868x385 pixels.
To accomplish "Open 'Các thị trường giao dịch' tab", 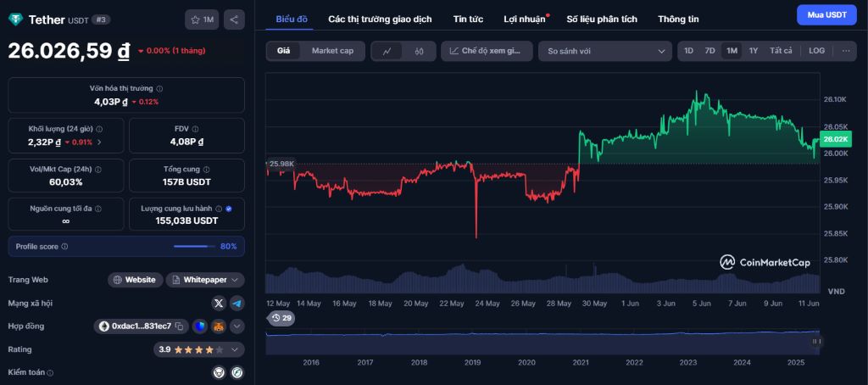I will pyautogui.click(x=380, y=19).
